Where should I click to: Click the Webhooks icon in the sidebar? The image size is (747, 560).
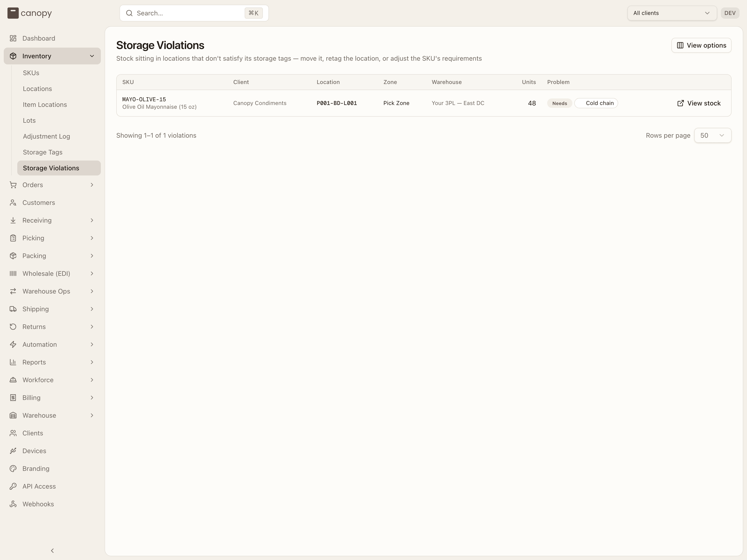click(13, 504)
